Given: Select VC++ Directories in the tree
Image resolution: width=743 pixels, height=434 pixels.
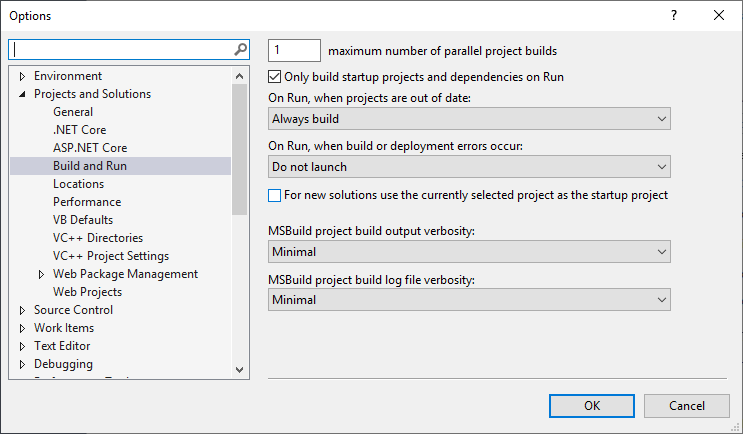Looking at the screenshot, I should pyautogui.click(x=98, y=238).
